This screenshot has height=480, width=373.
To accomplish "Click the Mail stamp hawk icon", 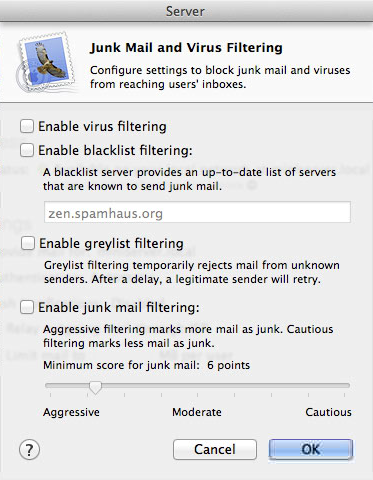I will 44,62.
